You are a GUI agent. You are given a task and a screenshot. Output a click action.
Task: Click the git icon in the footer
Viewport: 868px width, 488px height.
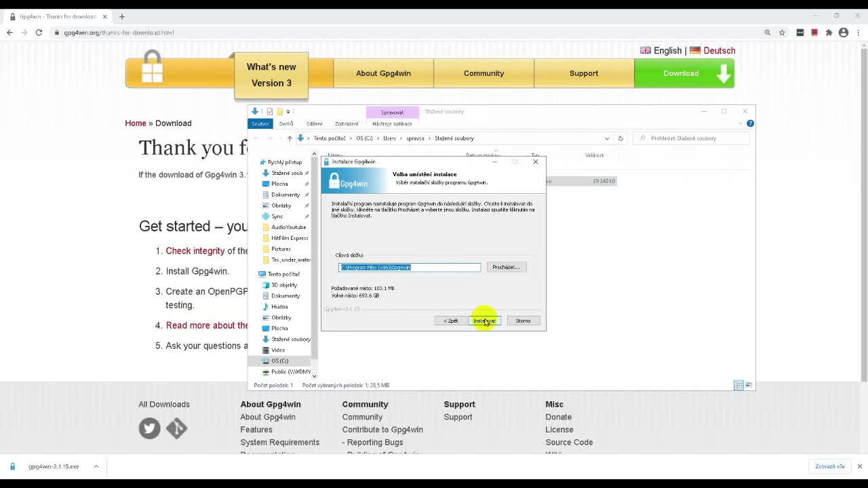click(x=176, y=428)
